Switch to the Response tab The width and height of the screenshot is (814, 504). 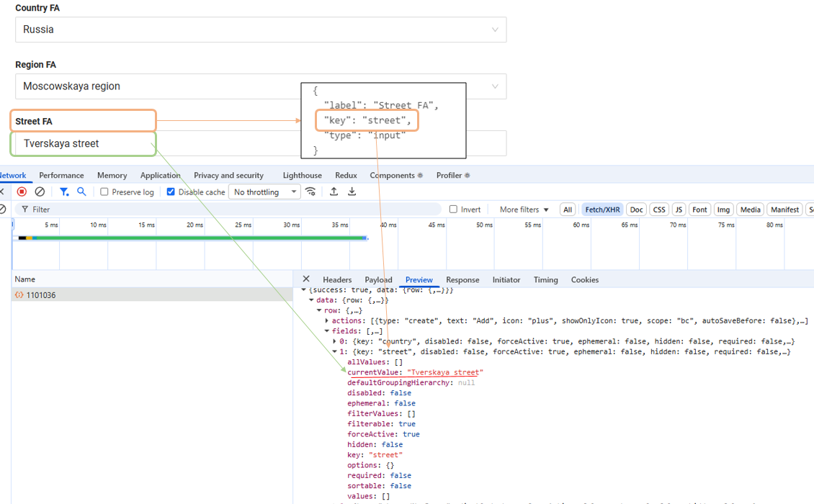[x=462, y=280]
